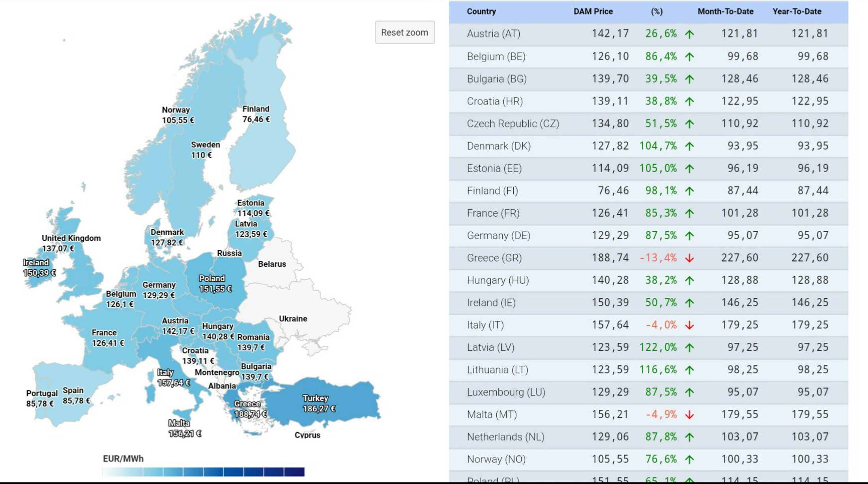Viewport: 868px width, 484px height.
Task: Click the Month-To-Date column header
Action: click(x=725, y=11)
